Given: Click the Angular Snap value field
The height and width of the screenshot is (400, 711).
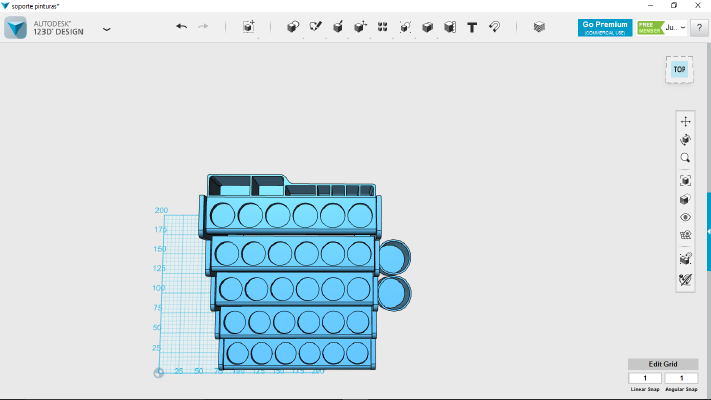Looking at the screenshot, I should pyautogui.click(x=681, y=378).
